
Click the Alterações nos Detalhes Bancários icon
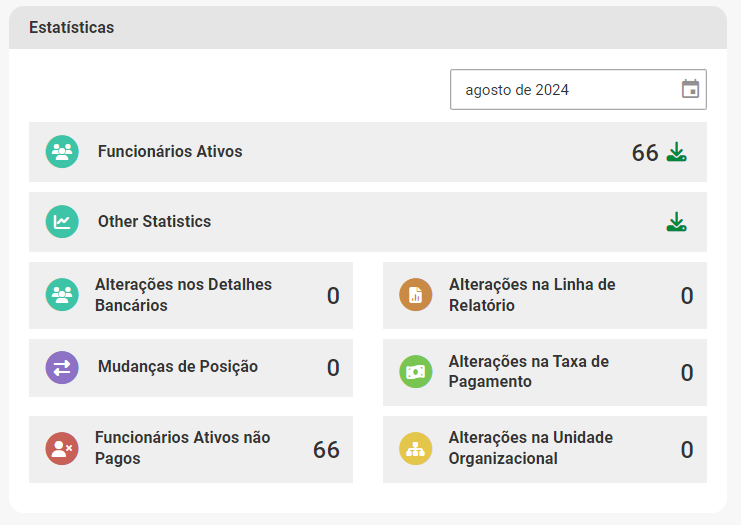(x=62, y=295)
